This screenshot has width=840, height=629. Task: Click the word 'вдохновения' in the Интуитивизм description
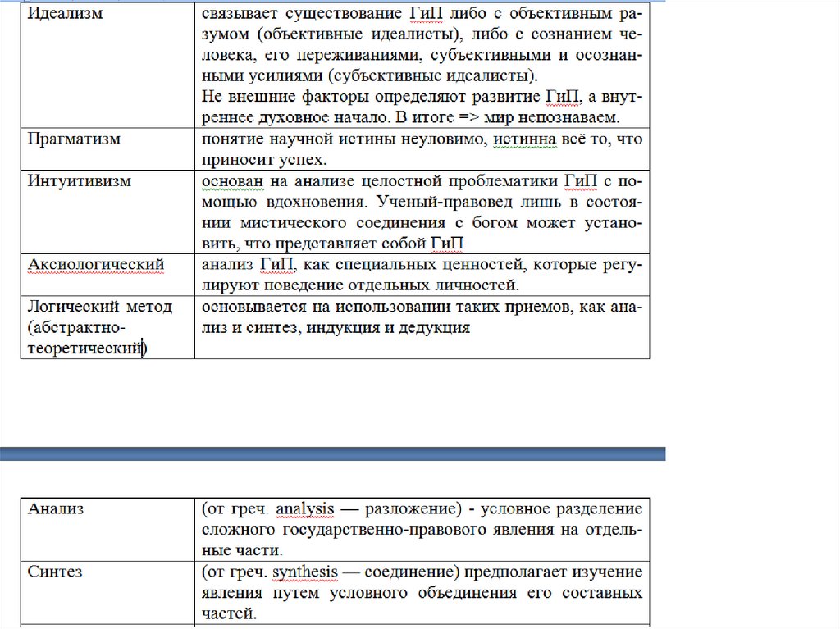coord(316,202)
